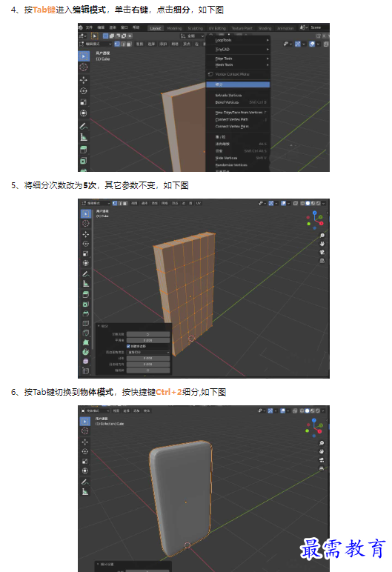Select the Scale tool in the first Blender screenshot
Viewport: 392px width, 572px height.
tap(84, 102)
